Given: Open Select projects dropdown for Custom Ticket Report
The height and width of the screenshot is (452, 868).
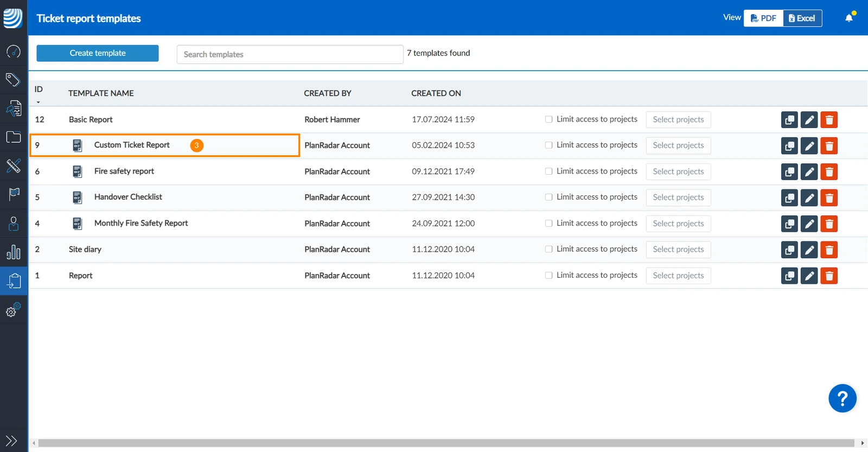Looking at the screenshot, I should click(x=678, y=145).
